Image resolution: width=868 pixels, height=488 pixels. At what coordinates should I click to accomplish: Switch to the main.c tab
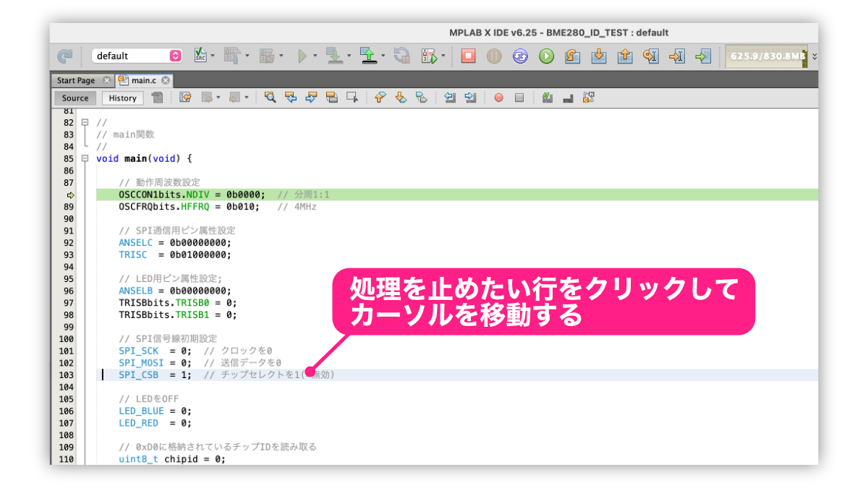coord(144,80)
